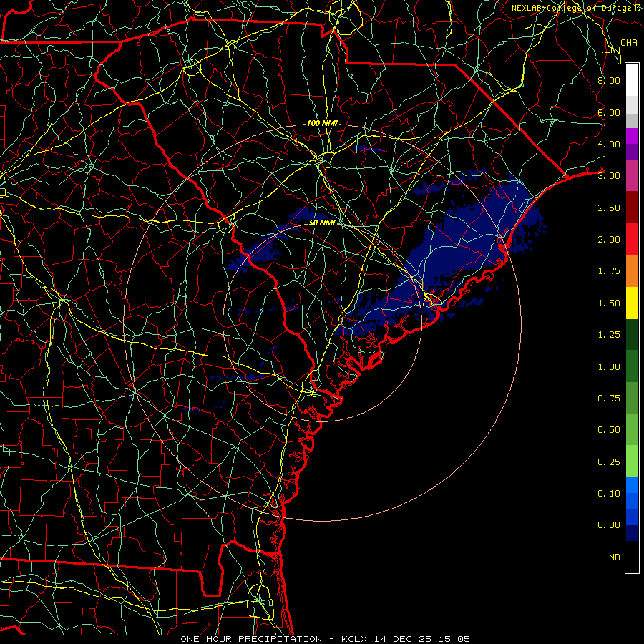Click the KCLX radar site identifier
This screenshot has height=644, width=644.
(356, 639)
